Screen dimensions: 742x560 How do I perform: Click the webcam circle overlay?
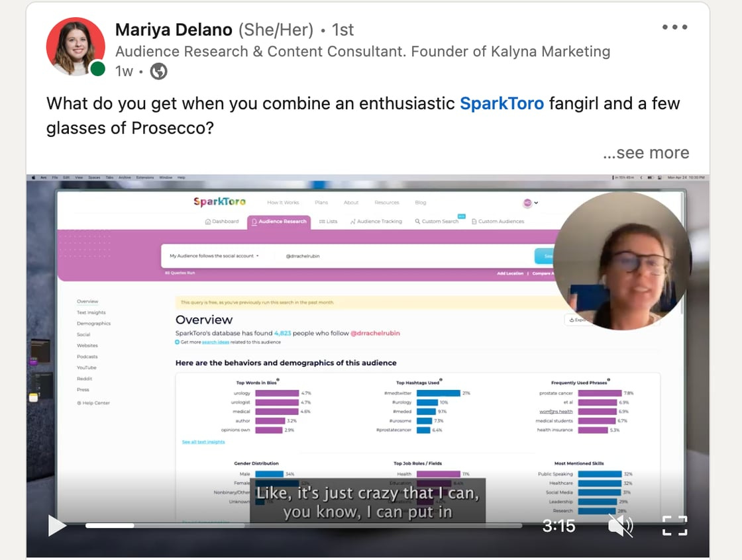[622, 261]
